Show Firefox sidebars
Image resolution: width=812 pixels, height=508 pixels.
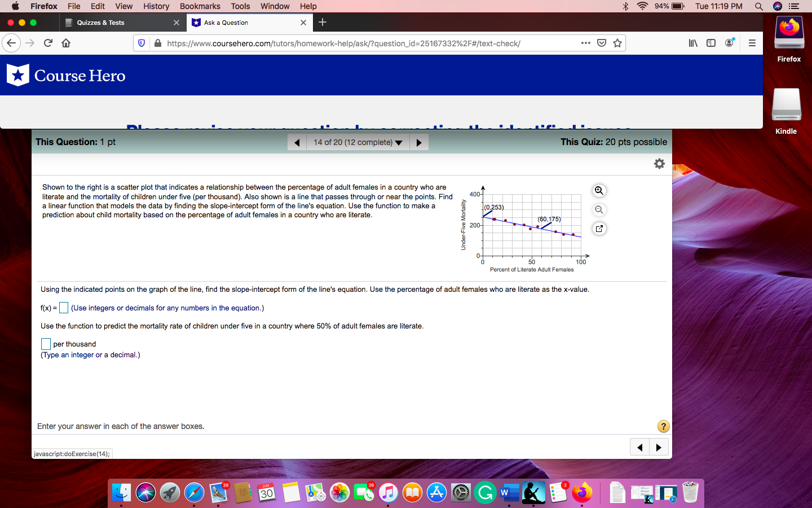pyautogui.click(x=711, y=43)
